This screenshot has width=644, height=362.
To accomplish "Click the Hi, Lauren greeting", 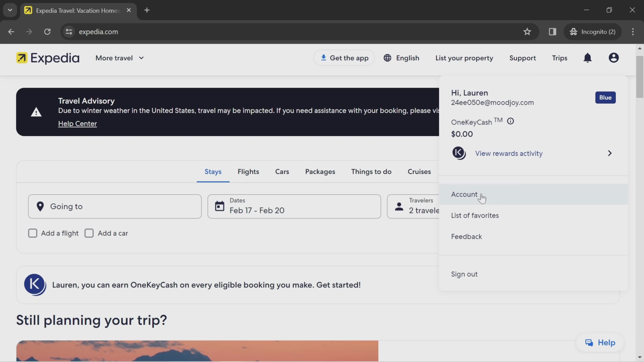I will point(469,93).
